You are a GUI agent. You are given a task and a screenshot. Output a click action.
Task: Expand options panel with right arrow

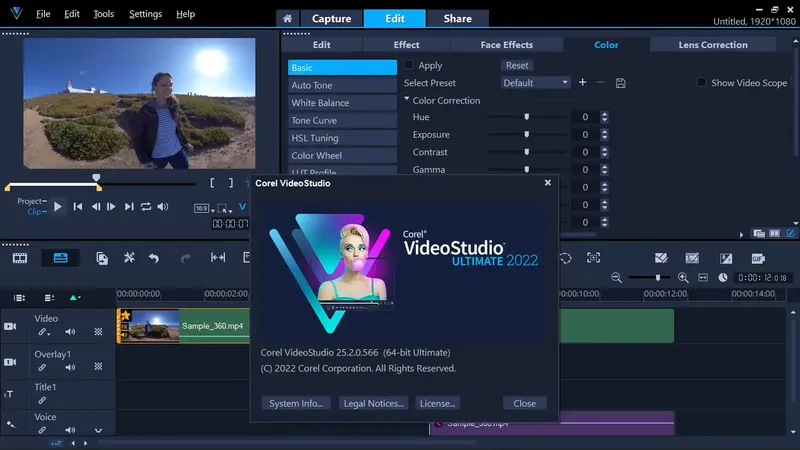point(741,235)
